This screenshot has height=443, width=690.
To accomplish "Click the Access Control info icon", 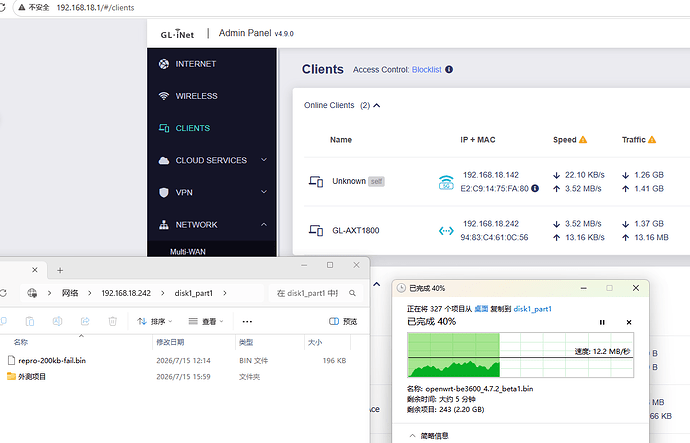I will (449, 70).
